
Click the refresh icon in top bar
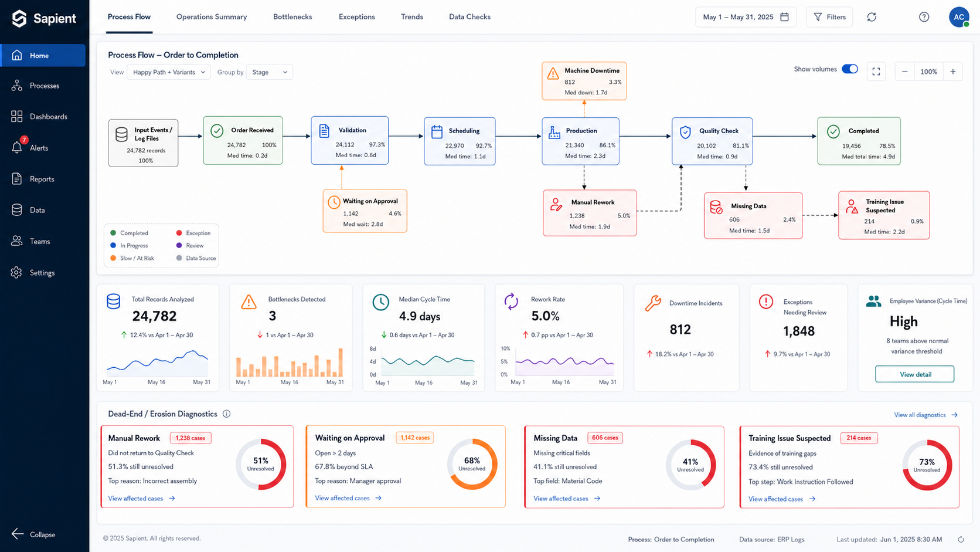point(872,17)
